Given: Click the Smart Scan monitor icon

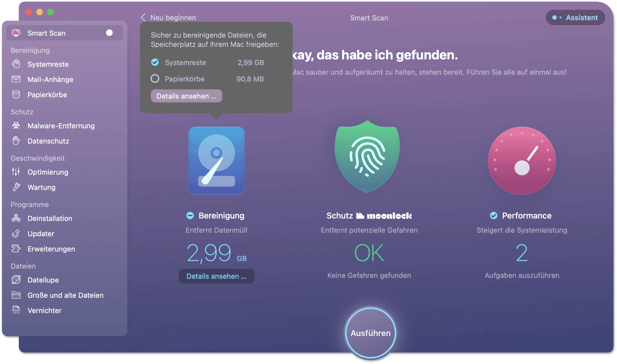Looking at the screenshot, I should 16,33.
